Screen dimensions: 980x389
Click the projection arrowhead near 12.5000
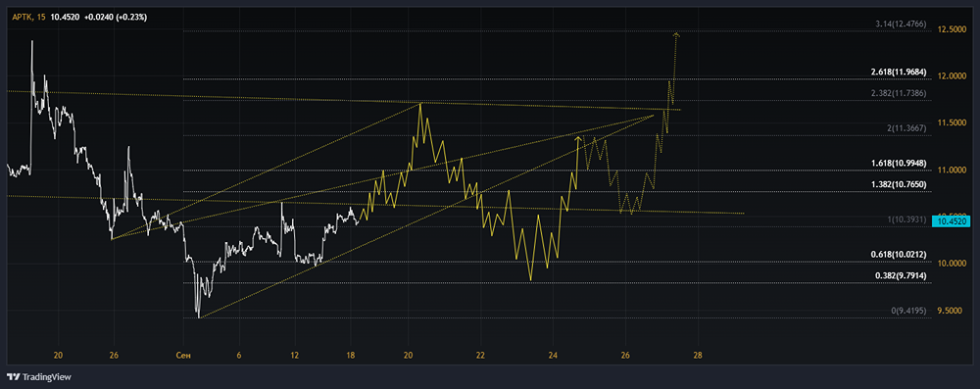[x=676, y=34]
